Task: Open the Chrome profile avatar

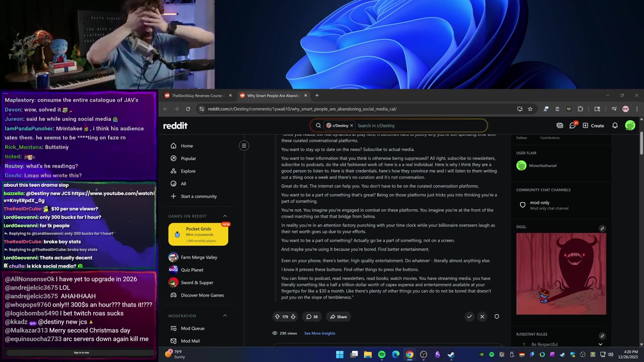Action: (625, 109)
